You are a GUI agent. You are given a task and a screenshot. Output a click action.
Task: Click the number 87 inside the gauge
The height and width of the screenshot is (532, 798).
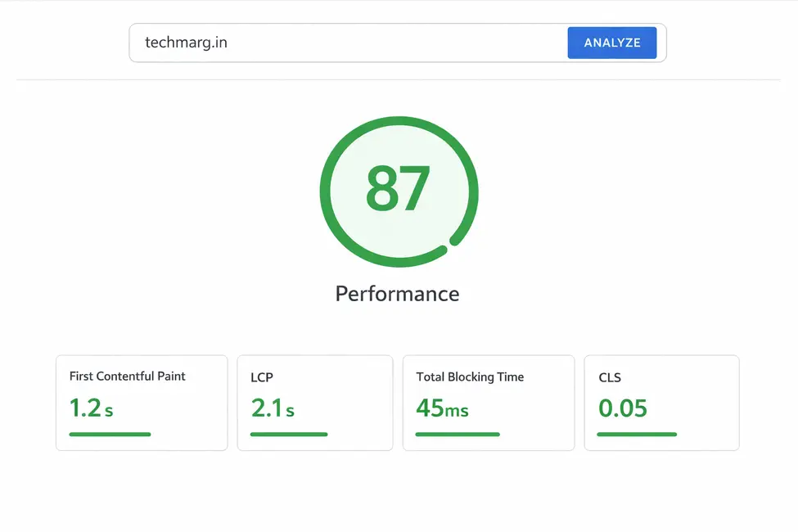[399, 187]
